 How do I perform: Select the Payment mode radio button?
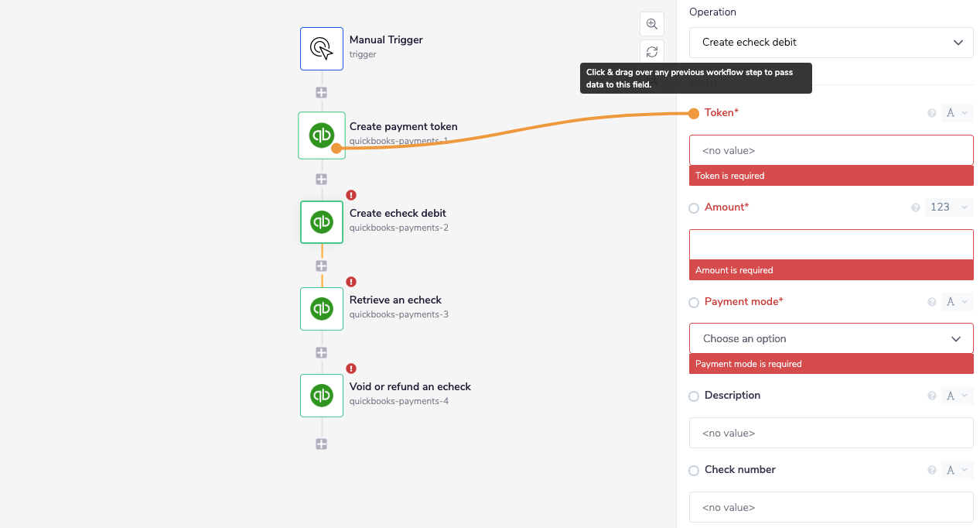(x=693, y=302)
